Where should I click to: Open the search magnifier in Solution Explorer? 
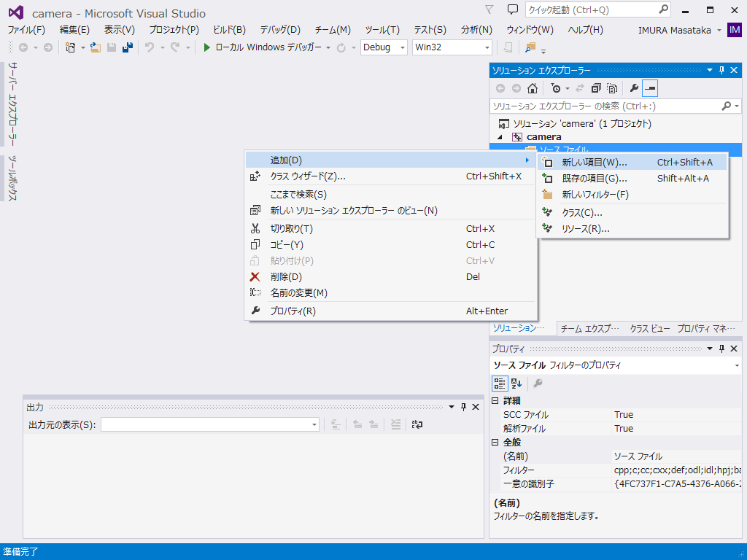coord(727,106)
